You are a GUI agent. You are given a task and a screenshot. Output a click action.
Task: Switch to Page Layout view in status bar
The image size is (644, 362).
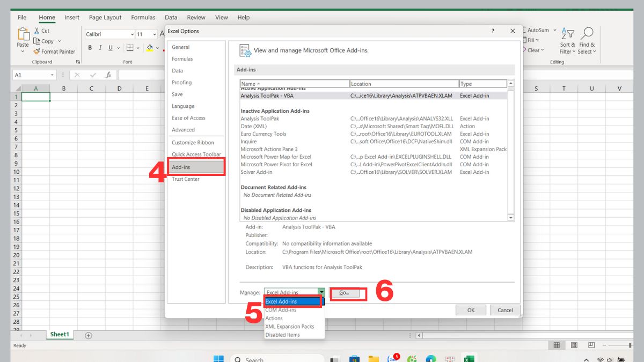click(574, 345)
